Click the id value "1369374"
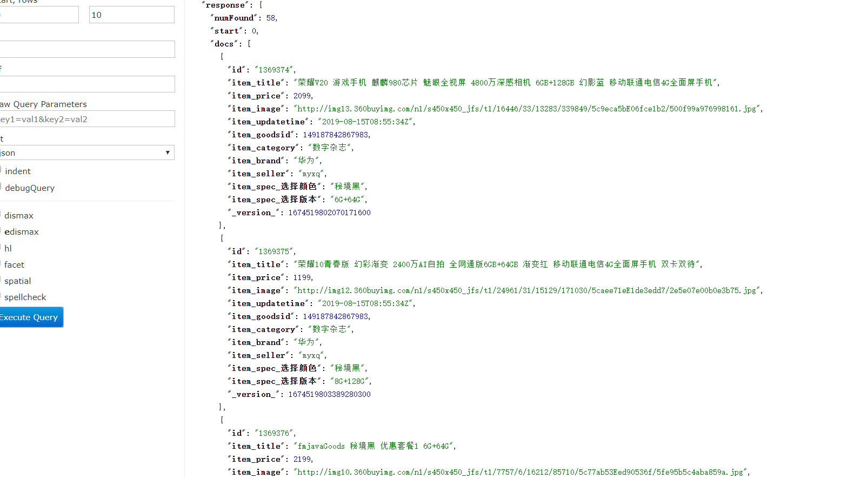This screenshot has width=868, height=478. tap(273, 70)
